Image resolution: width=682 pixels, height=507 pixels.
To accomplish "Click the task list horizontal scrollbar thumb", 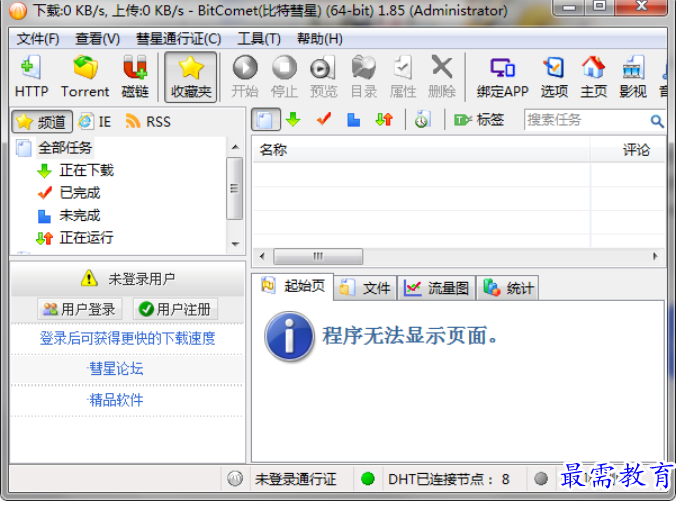I will [318, 257].
